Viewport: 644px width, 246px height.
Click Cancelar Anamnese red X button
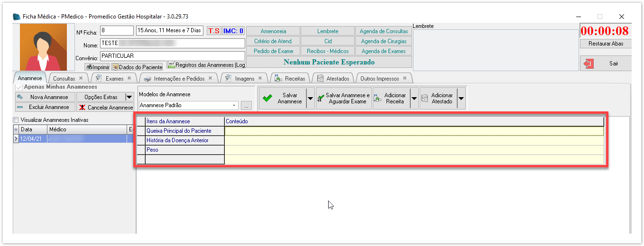click(x=106, y=107)
